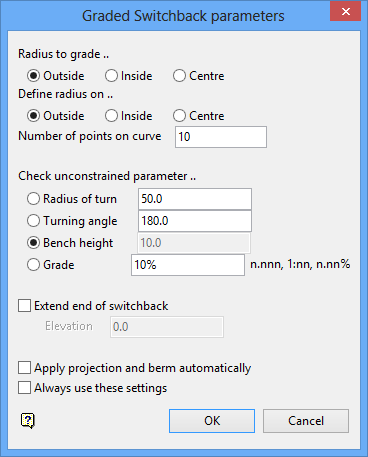Screen dimensions: 368x457
Task: Select Centre under Define radius on
Action: [199, 116]
